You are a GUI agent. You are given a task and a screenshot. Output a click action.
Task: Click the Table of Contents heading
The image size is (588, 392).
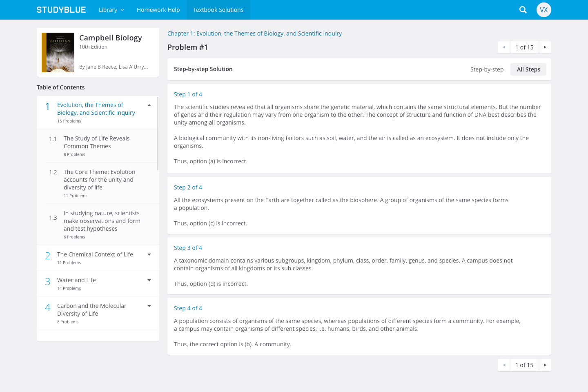point(61,87)
